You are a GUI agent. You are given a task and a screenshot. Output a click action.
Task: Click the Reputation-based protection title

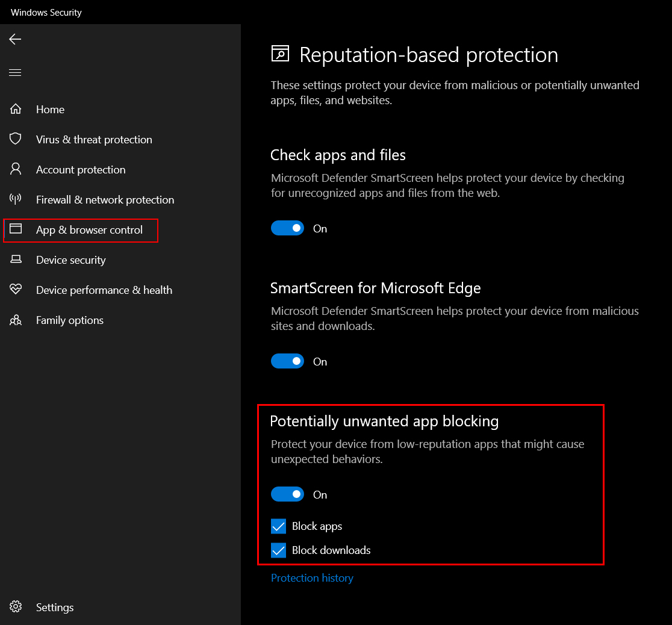pyautogui.click(x=429, y=55)
